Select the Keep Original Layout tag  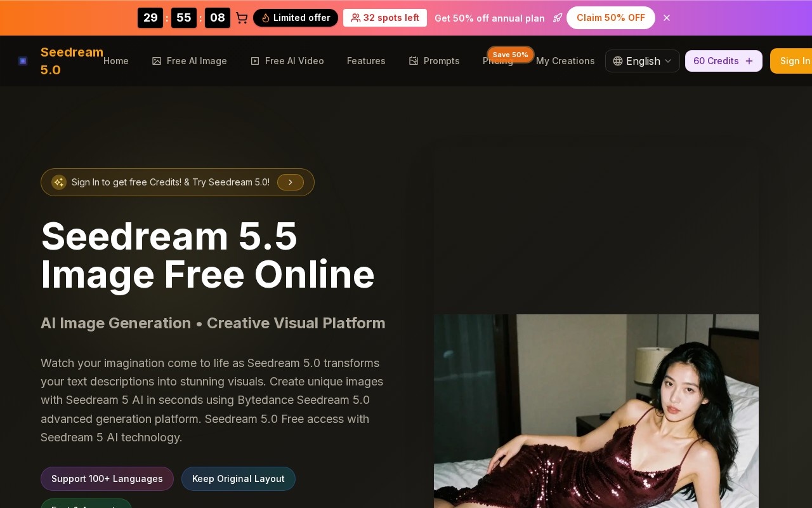(239, 479)
